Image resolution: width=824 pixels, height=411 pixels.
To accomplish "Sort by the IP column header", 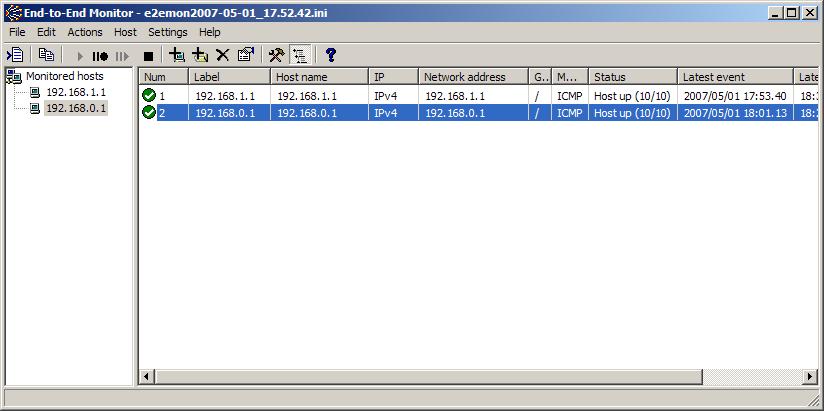I will click(x=394, y=77).
